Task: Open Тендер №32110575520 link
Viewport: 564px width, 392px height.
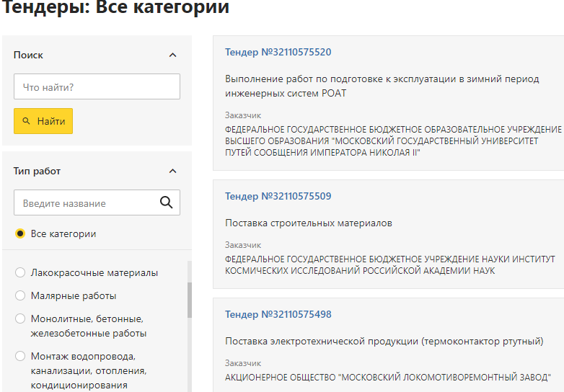Action: coord(278,52)
